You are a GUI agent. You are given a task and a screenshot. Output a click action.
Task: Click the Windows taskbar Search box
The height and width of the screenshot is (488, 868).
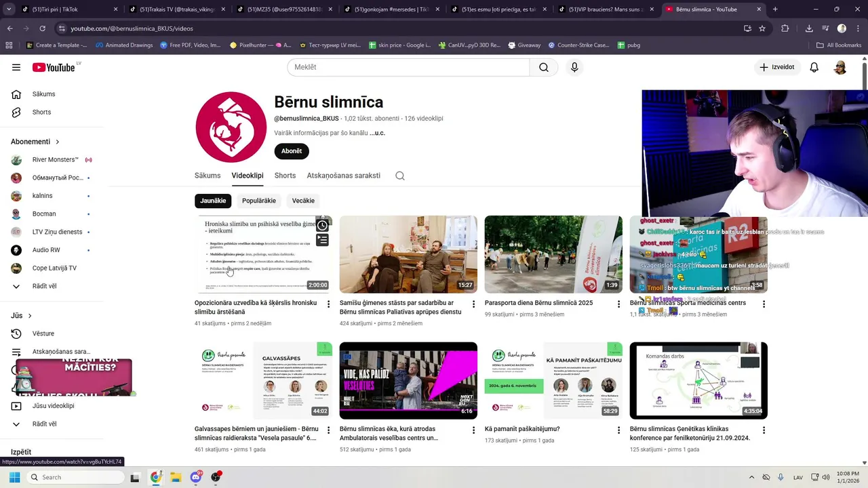click(x=76, y=477)
